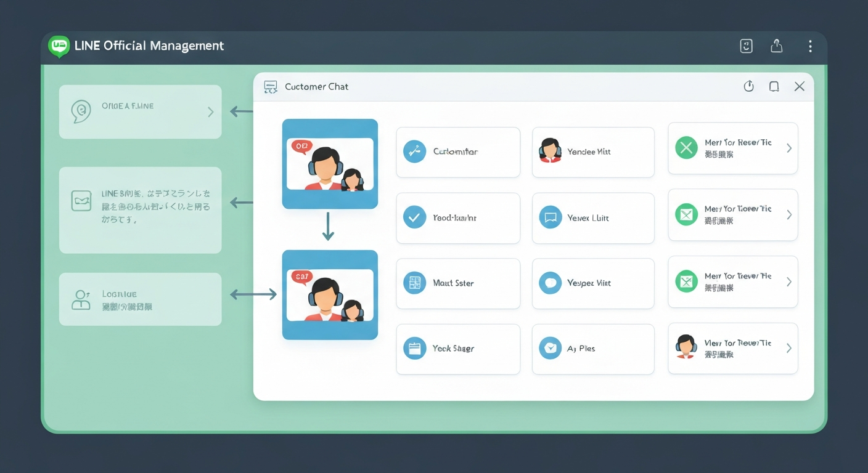Open the Logntue user sidebar card
Screen dimensions: 868x473
[140, 299]
